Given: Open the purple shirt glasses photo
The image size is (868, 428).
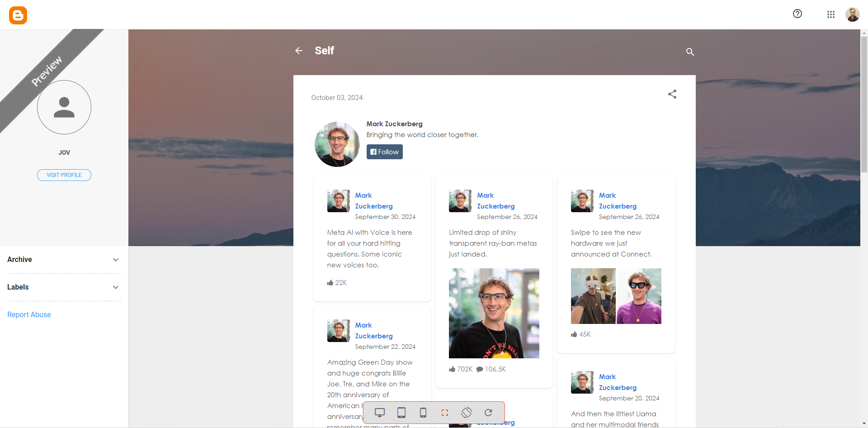Looking at the screenshot, I should click(x=639, y=296).
